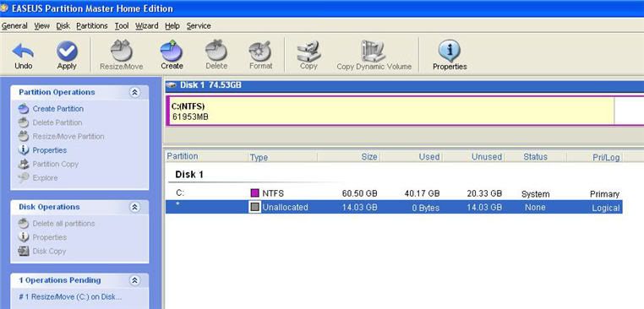Viewport: 644px width, 309px height.
Task: Click the Partition Copy link text
Action: [56, 164]
